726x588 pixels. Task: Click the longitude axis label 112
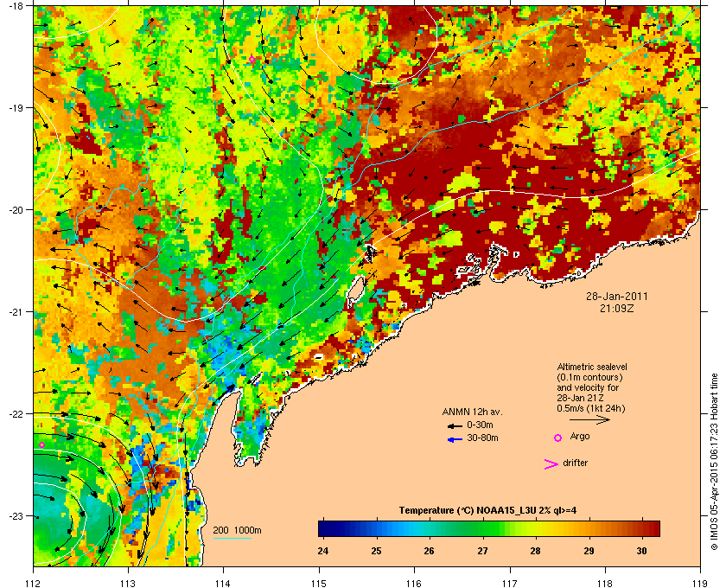34,583
